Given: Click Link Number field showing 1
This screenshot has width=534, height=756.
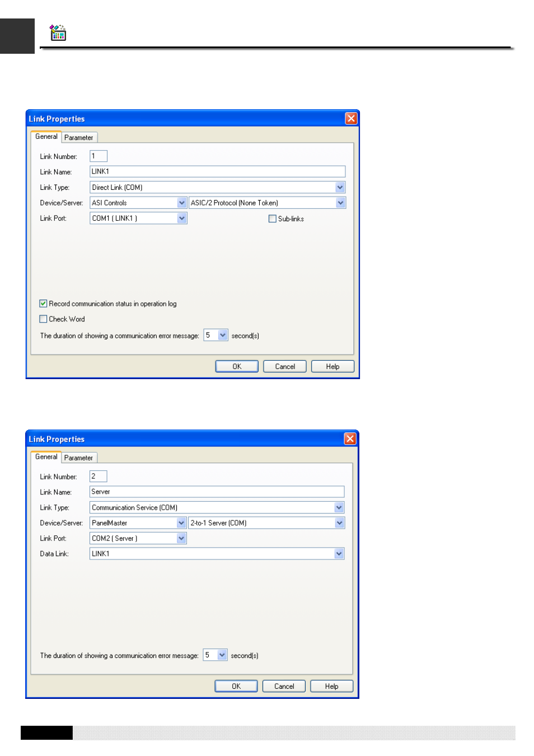Looking at the screenshot, I should coord(99,156).
